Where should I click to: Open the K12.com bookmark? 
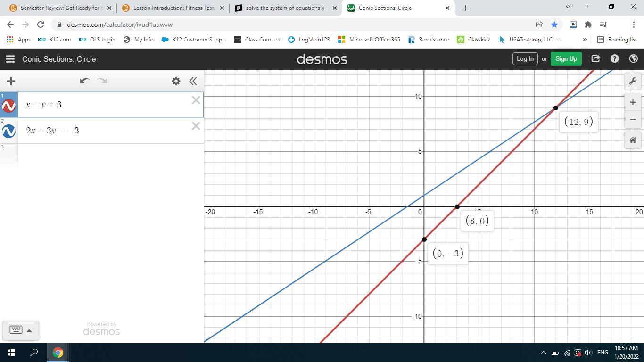point(54,40)
